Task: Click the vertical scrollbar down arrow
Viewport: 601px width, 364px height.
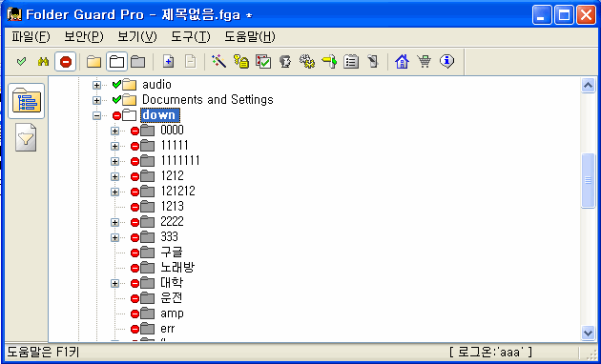Action: (588, 333)
